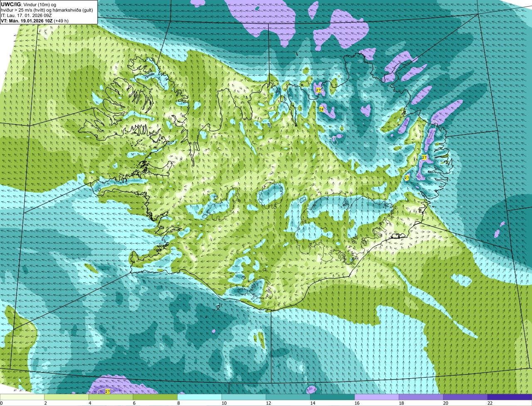The image size is (532, 406).
Task: Click the '6' tick label on the scale
Action: [134, 403]
